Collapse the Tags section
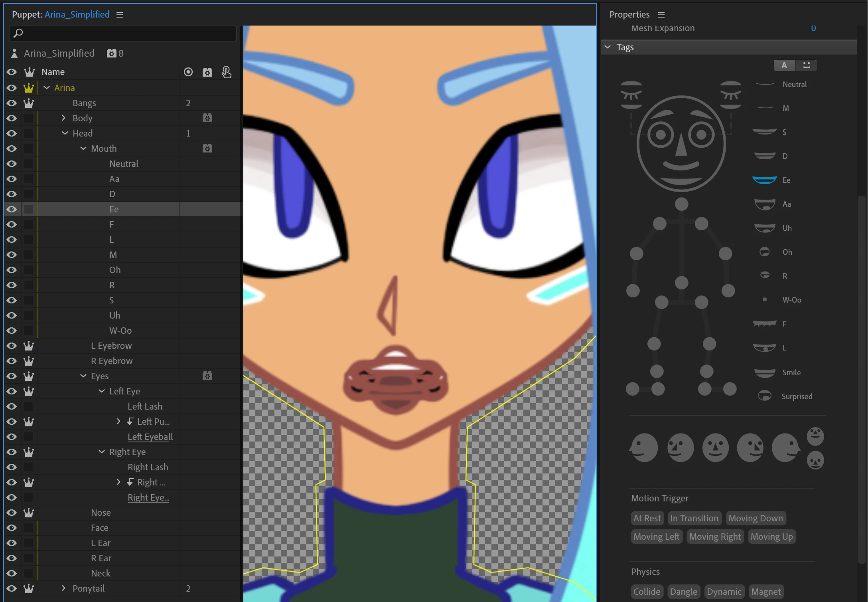 click(608, 47)
